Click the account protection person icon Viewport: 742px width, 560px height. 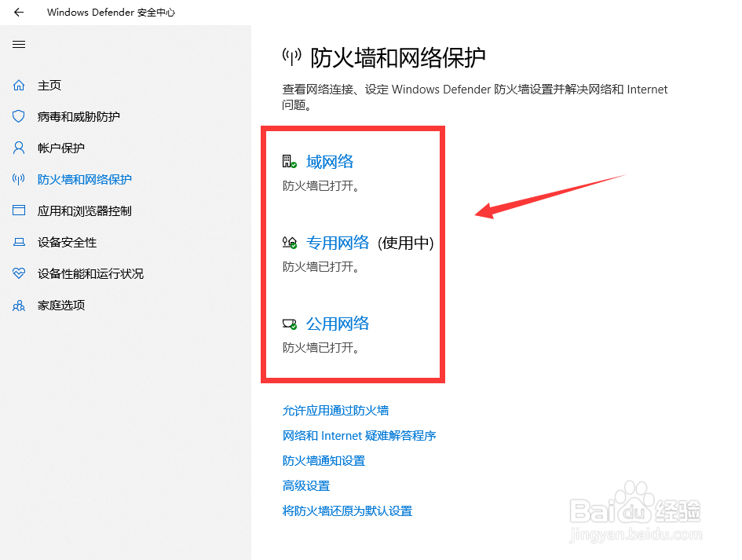[19, 148]
